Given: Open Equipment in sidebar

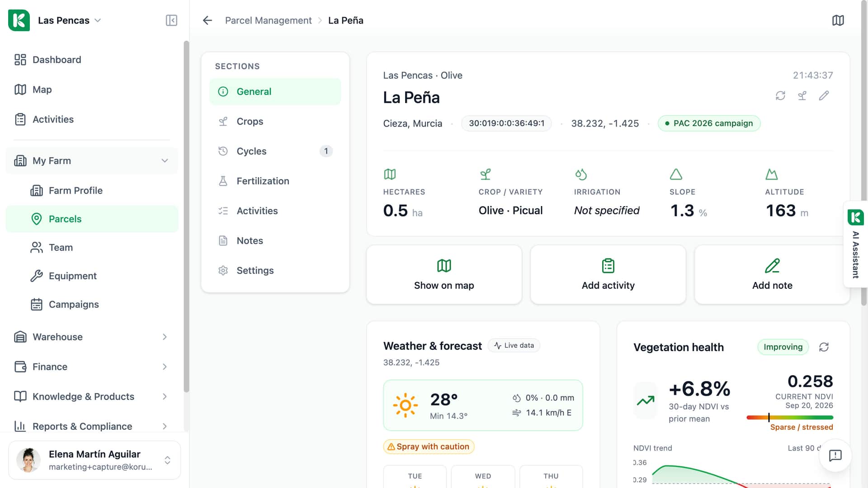Looking at the screenshot, I should [x=92, y=276].
